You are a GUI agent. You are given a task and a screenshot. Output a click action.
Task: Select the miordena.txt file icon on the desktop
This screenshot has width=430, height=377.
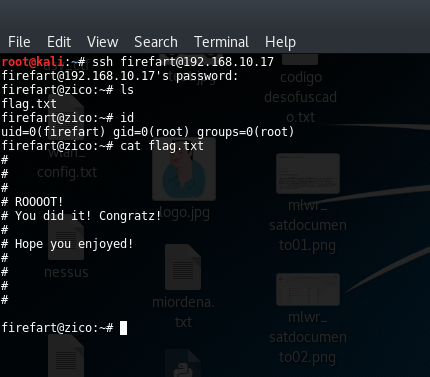point(183,267)
